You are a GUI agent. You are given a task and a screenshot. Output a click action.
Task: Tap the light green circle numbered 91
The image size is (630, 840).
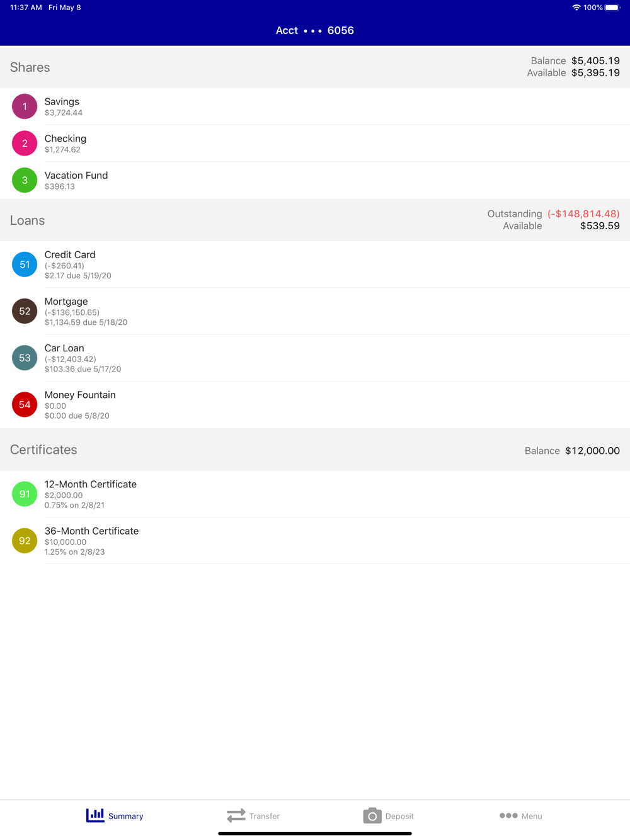(25, 494)
